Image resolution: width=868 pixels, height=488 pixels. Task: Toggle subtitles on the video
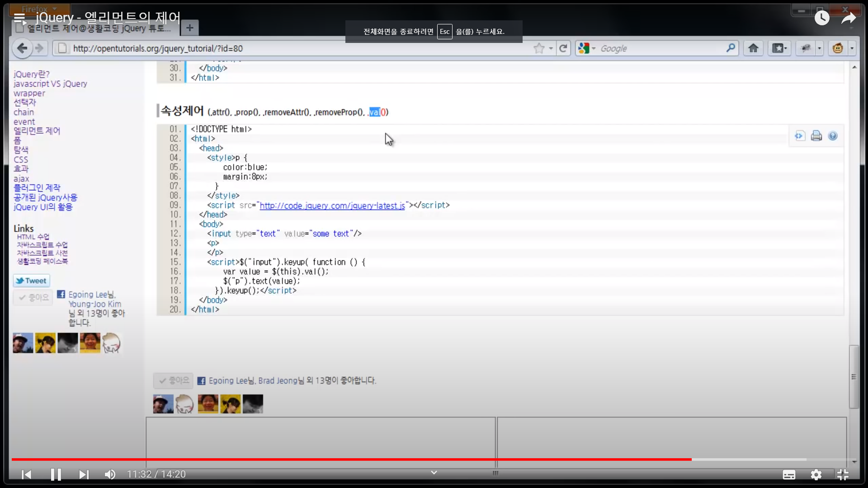click(789, 474)
